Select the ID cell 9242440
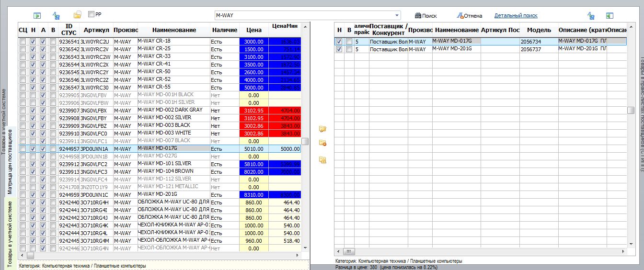The width and height of the screenshot is (644, 270). [x=69, y=202]
